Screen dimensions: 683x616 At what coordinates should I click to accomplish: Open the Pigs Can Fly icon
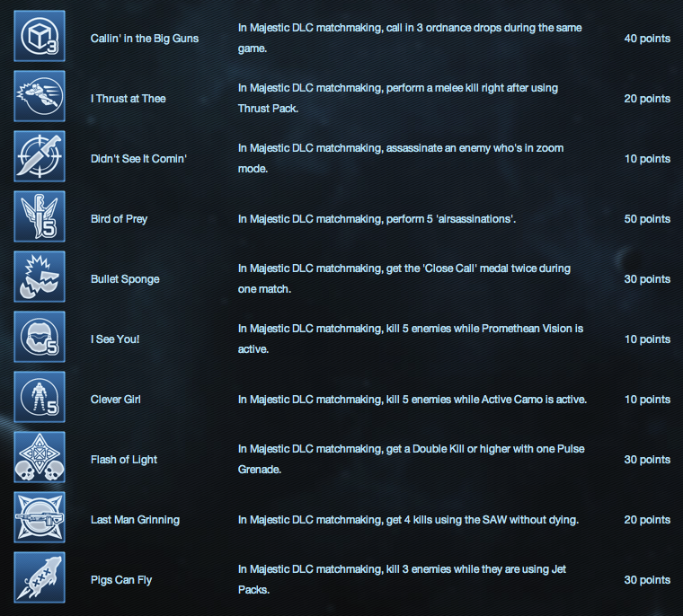tap(40, 577)
